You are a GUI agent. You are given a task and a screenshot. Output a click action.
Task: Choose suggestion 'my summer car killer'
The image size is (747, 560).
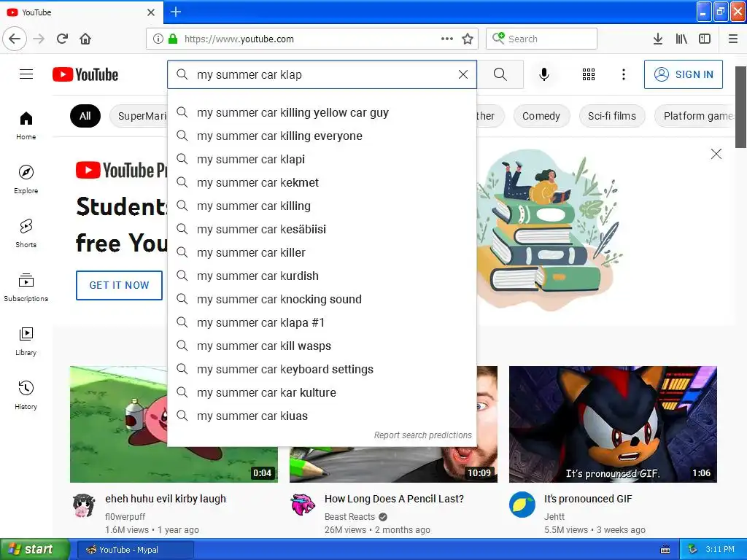click(322, 253)
